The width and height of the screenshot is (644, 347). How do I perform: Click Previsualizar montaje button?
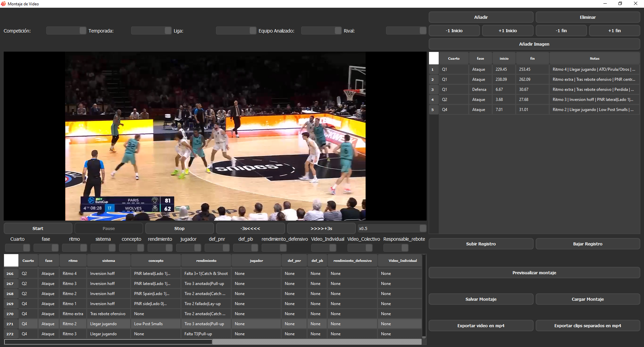(534, 273)
